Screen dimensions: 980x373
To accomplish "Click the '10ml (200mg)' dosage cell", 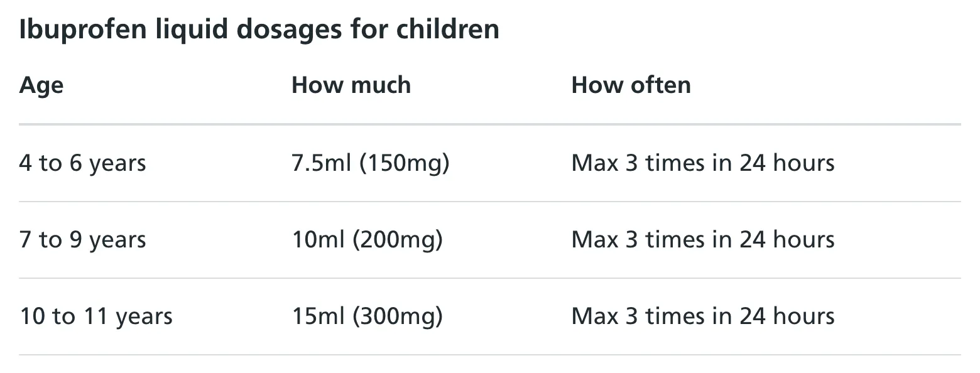I will tap(367, 240).
